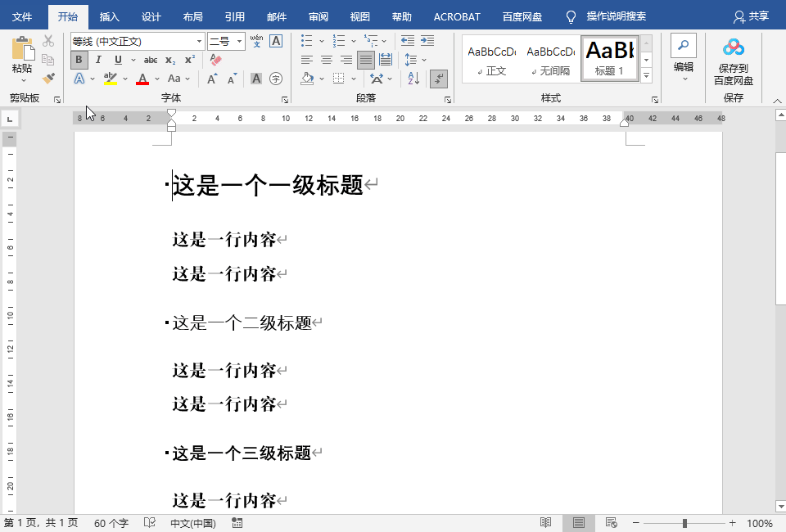
Task: Switch to the 插入 ribbon tab
Action: [110, 16]
